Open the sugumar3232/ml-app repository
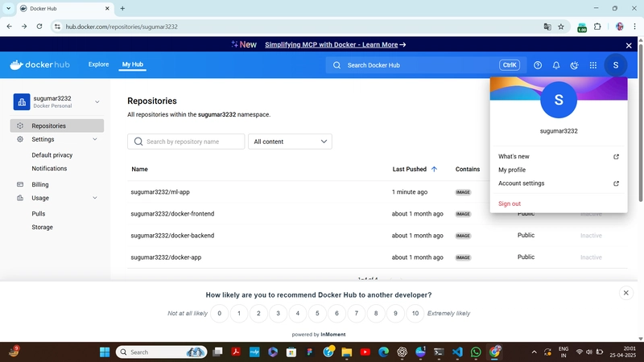644x362 pixels. (x=160, y=192)
